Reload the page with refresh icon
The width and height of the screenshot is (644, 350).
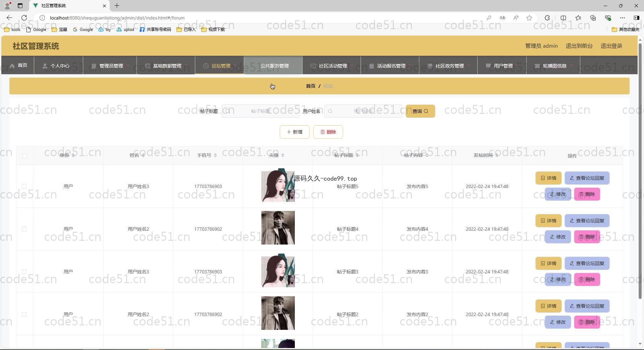pyautogui.click(x=24, y=18)
